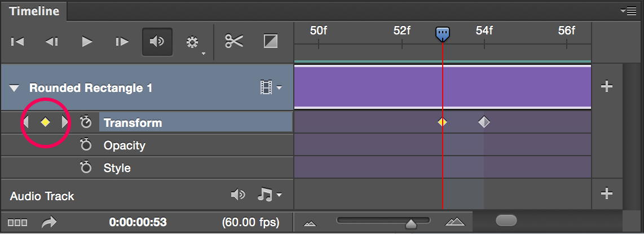Toggle the Style stopwatch
644x234 pixels.
pos(86,168)
